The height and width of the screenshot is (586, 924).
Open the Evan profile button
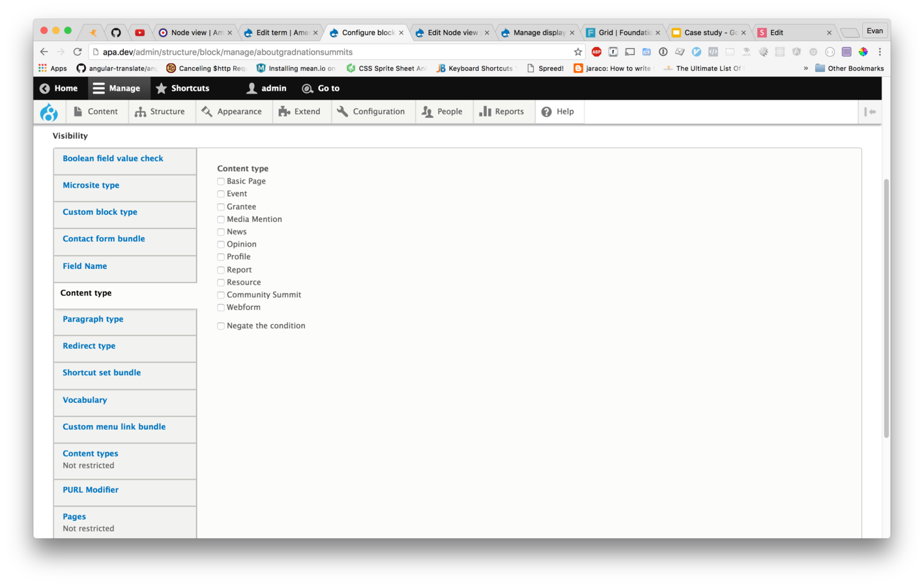tap(874, 31)
